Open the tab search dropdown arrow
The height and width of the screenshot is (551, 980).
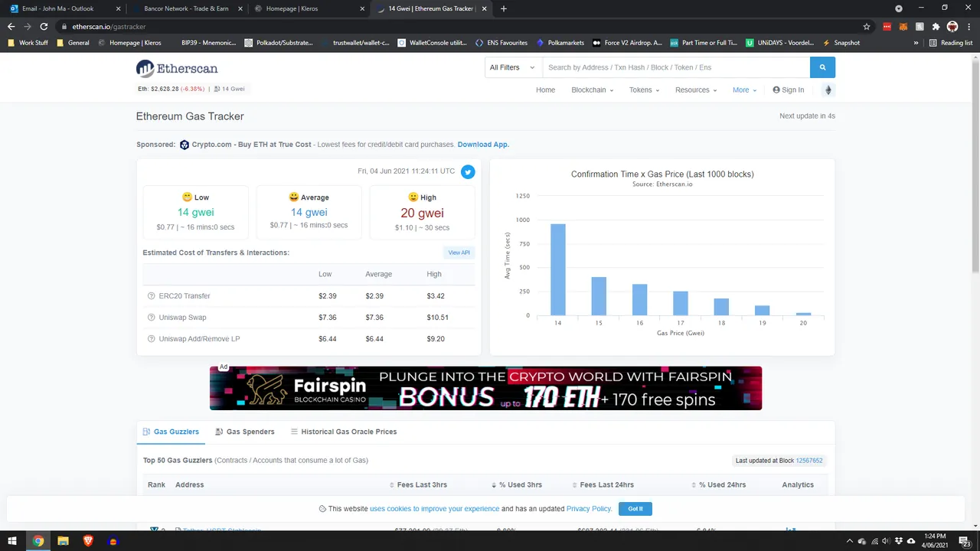899,8
